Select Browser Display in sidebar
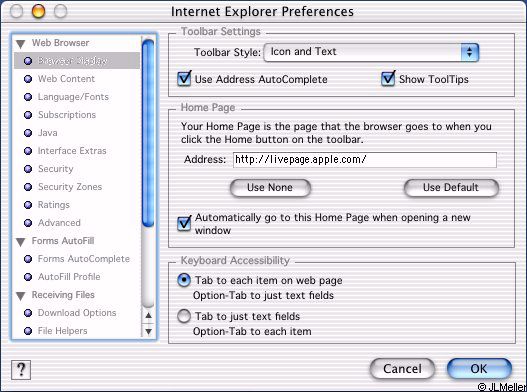527x392 pixels. pos(77,61)
